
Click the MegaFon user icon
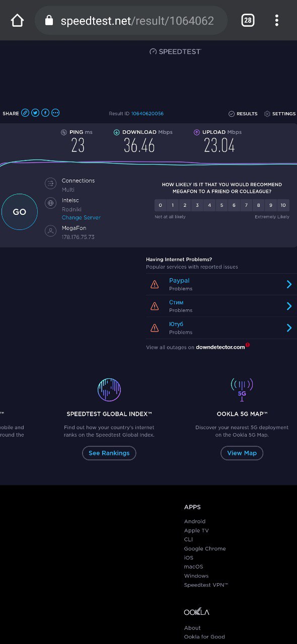coord(50,231)
